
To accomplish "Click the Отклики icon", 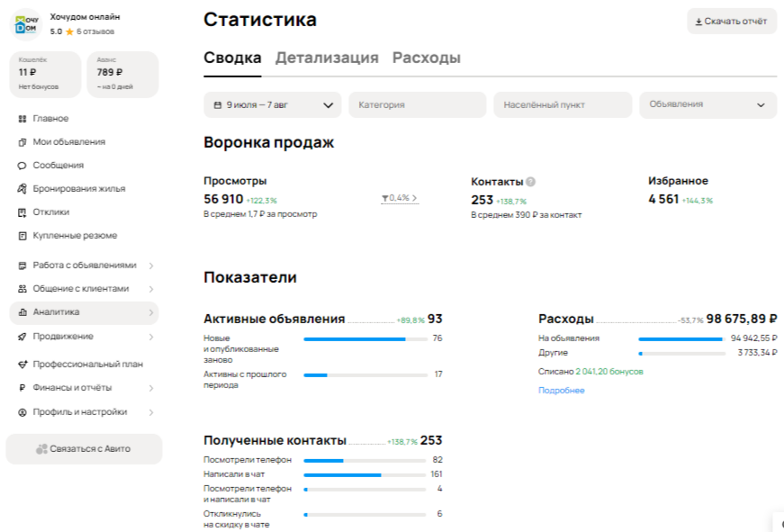I will pos(22,212).
